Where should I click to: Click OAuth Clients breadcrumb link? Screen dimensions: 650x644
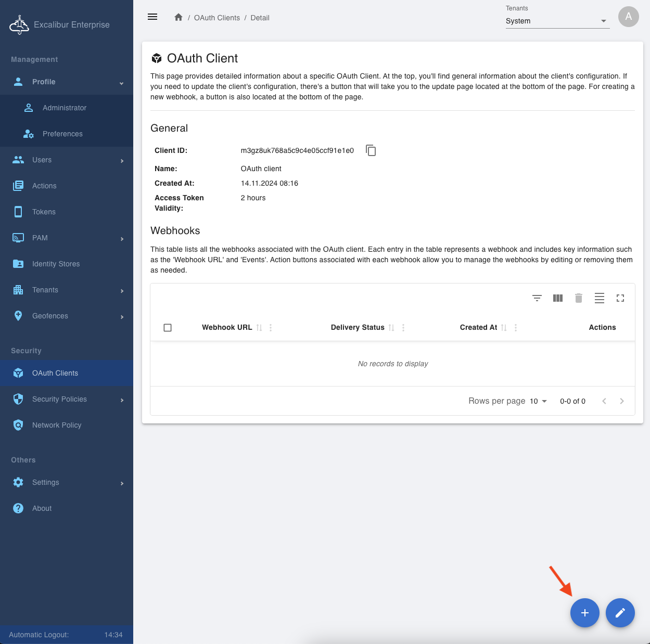[x=216, y=18]
